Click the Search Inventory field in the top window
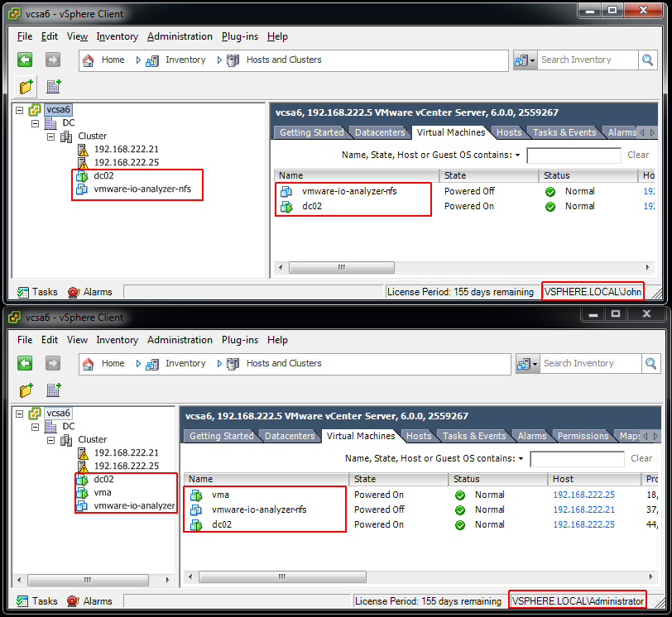 coord(588,60)
